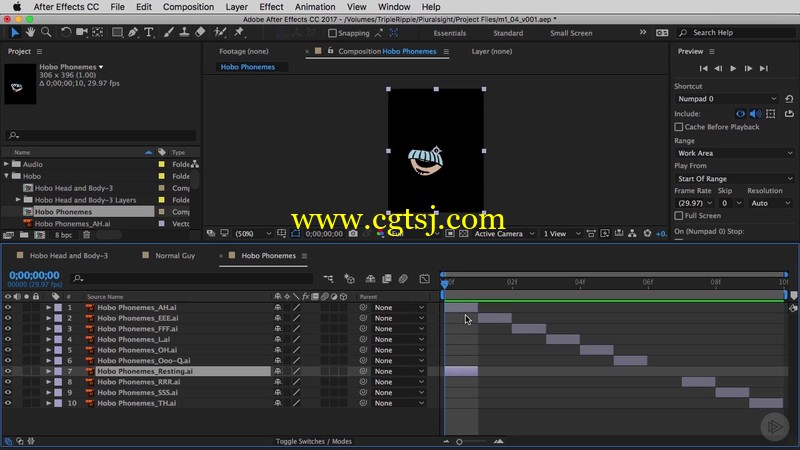Toggle the hide shy layers icon
Viewport: 800px width, 450px height.
(x=370, y=279)
